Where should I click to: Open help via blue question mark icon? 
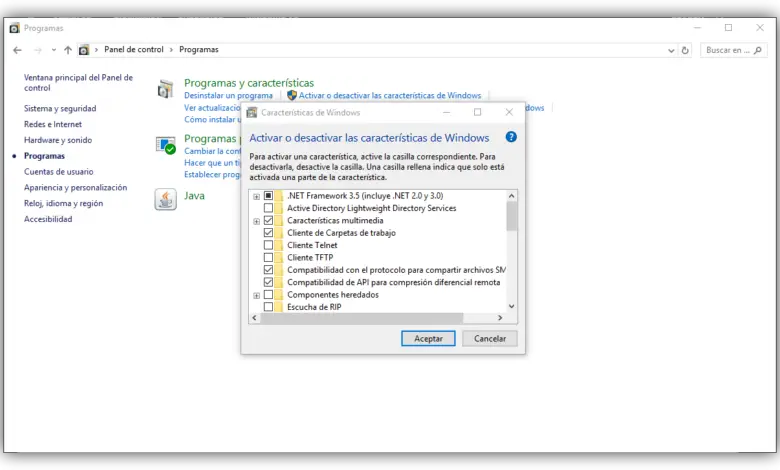[511, 137]
